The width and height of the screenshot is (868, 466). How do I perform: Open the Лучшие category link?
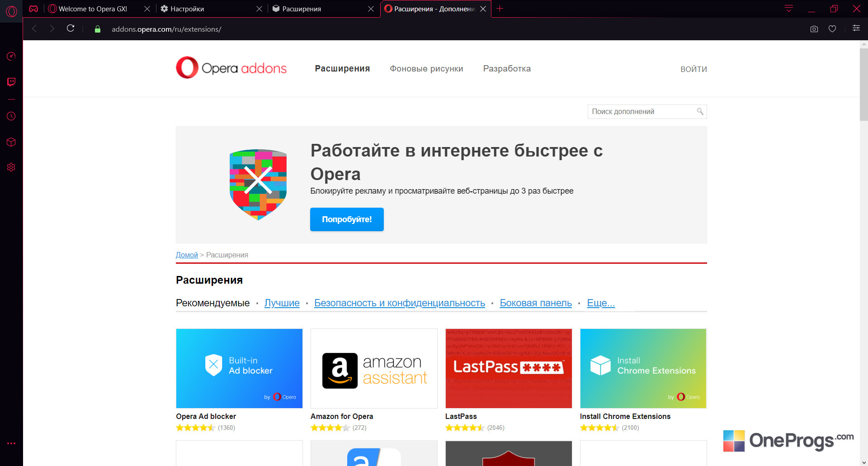click(282, 303)
